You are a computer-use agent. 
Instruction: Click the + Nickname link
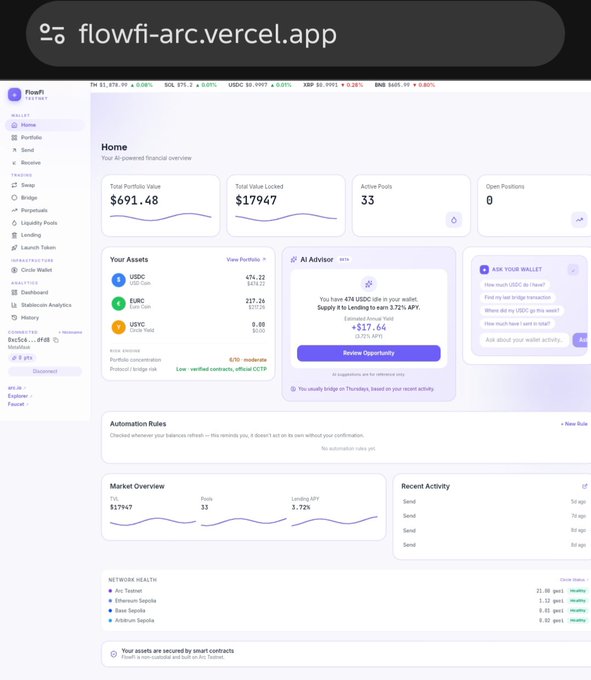[70, 332]
